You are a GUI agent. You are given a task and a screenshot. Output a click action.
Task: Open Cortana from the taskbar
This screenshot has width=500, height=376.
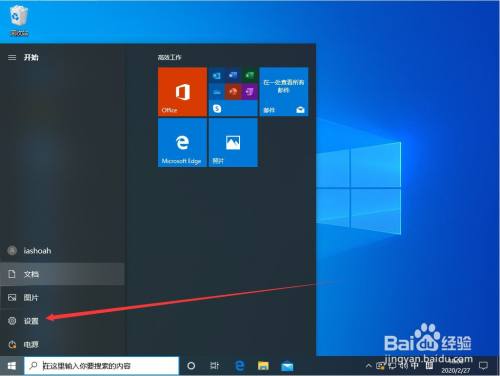pos(191,366)
